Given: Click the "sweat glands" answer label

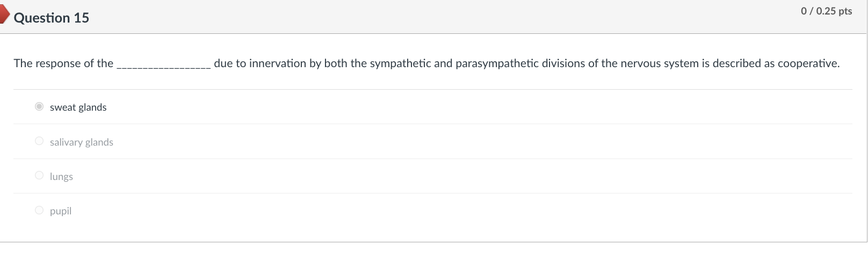Looking at the screenshot, I should click(78, 107).
